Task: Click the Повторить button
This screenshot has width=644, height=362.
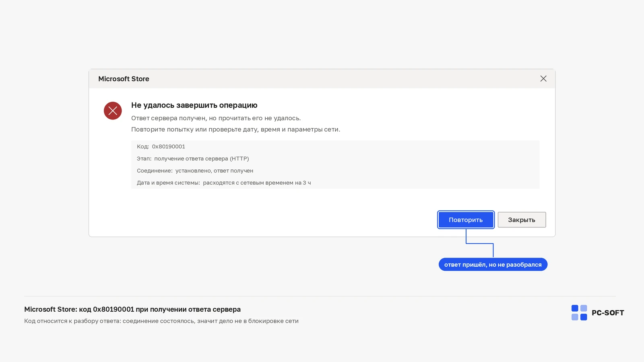Action: [466, 220]
